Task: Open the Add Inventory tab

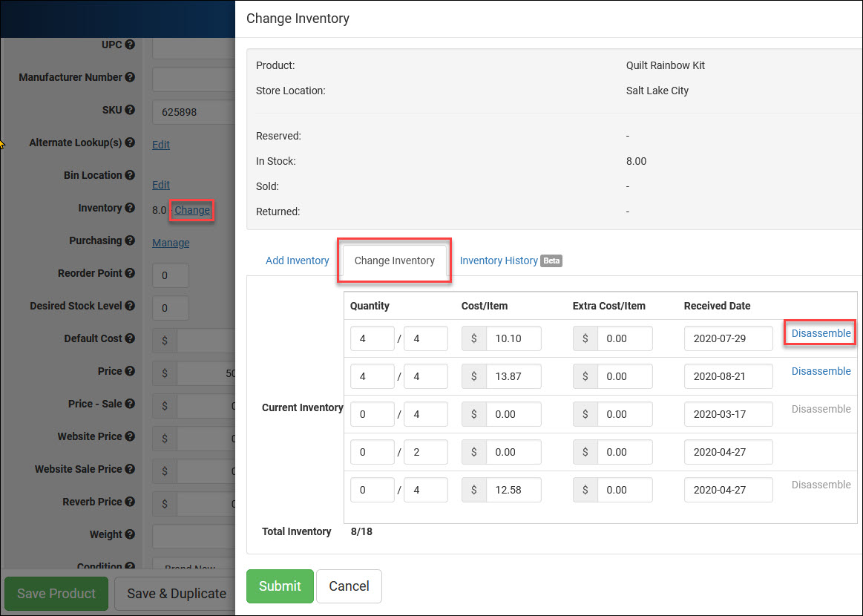Action: tap(297, 261)
